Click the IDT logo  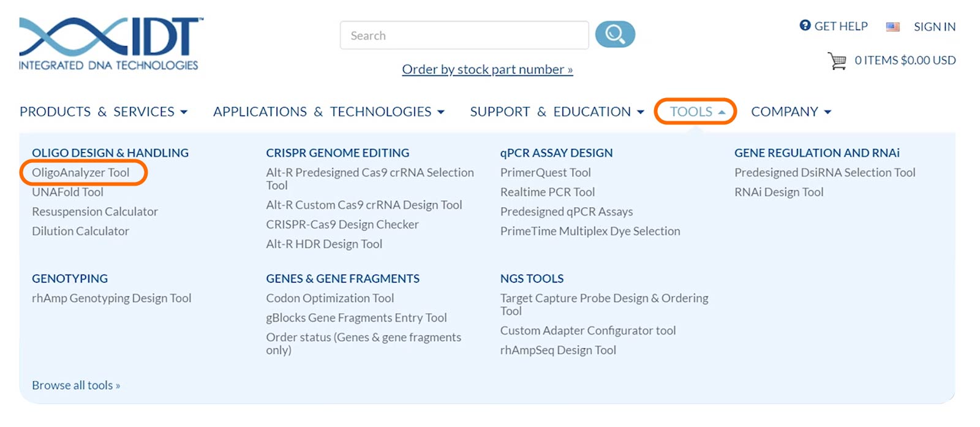110,44
